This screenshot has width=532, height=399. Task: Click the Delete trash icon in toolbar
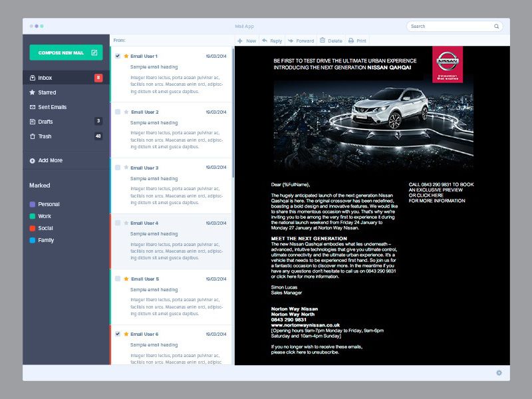pyautogui.click(x=323, y=41)
